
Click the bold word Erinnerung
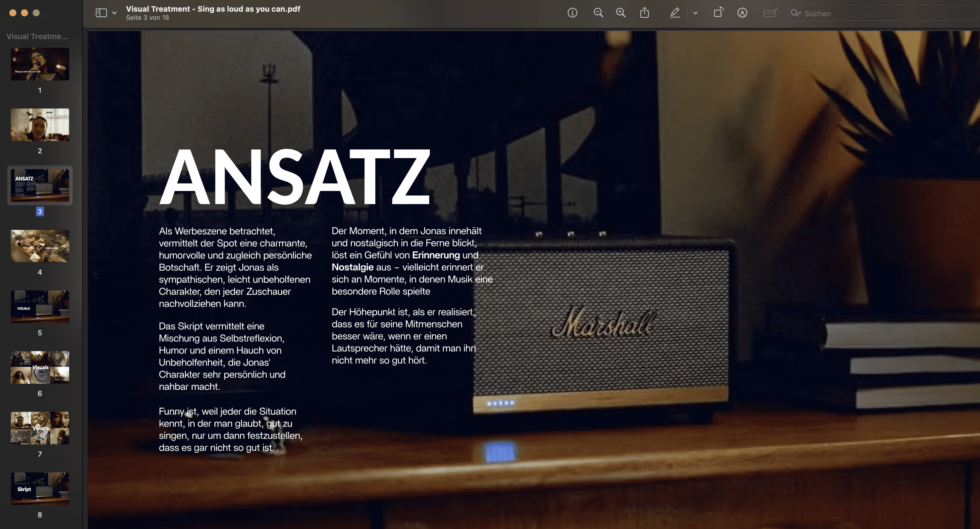click(436, 255)
